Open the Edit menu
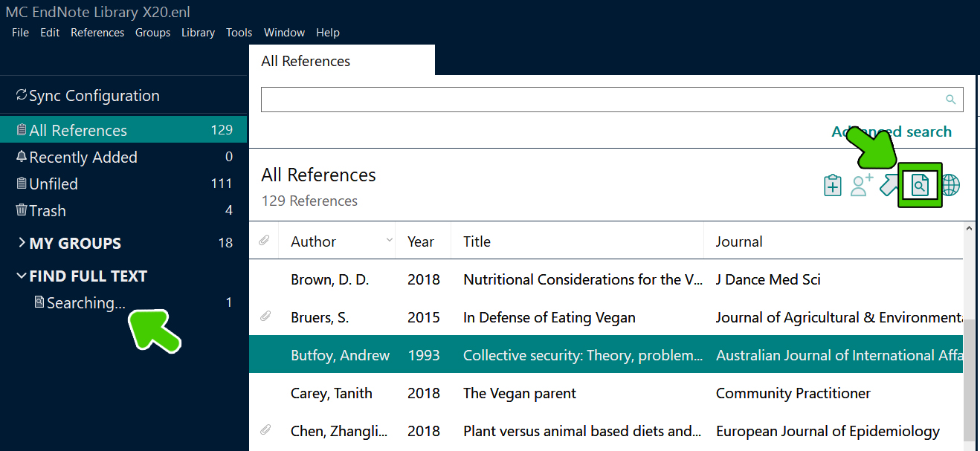 [x=50, y=33]
